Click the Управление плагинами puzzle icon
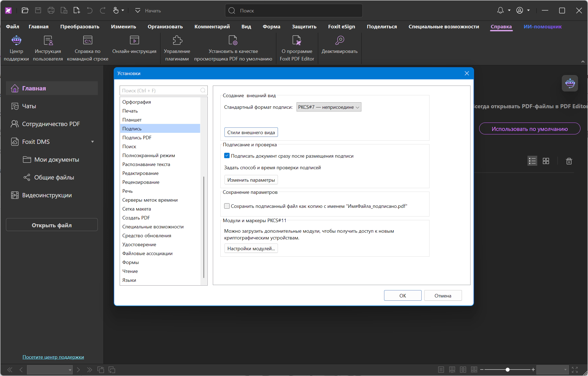The width and height of the screenshot is (588, 376). pyautogui.click(x=177, y=40)
